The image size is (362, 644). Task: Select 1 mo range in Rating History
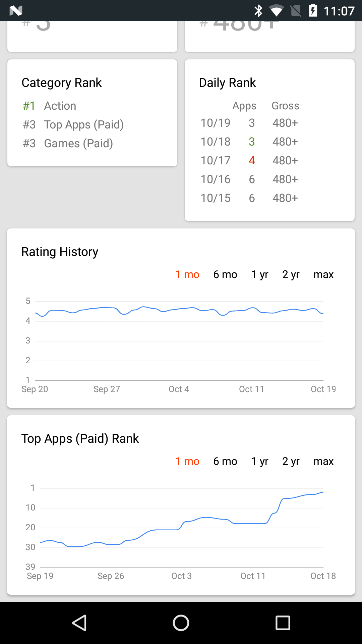click(187, 274)
